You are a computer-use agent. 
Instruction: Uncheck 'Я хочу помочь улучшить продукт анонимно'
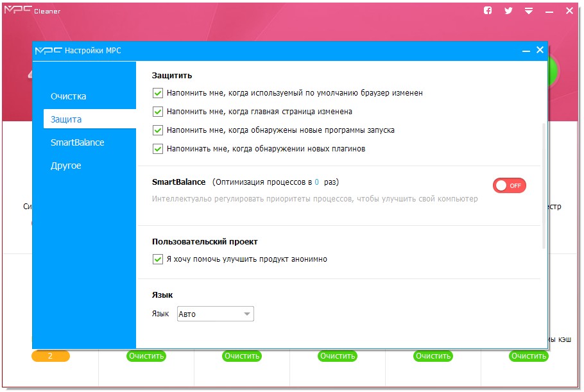tap(157, 259)
